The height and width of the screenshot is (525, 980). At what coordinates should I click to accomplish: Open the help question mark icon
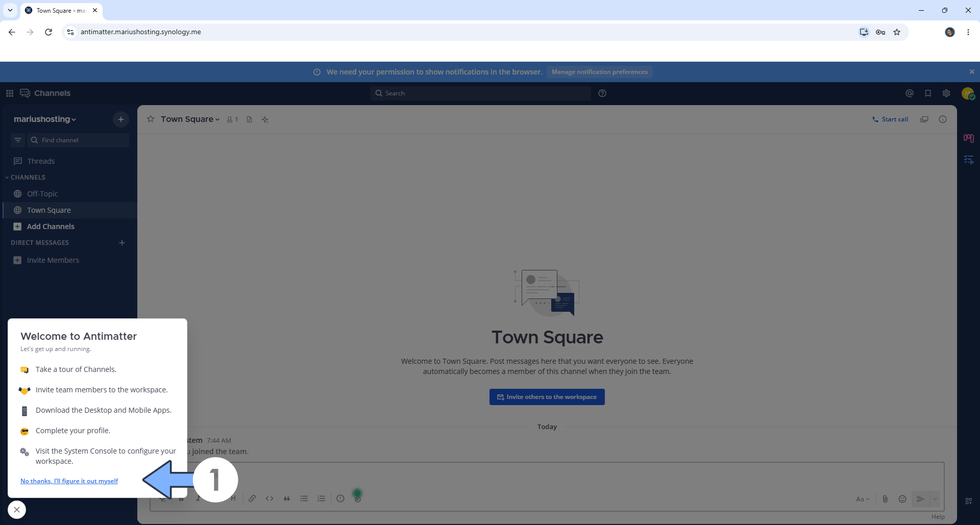click(602, 93)
